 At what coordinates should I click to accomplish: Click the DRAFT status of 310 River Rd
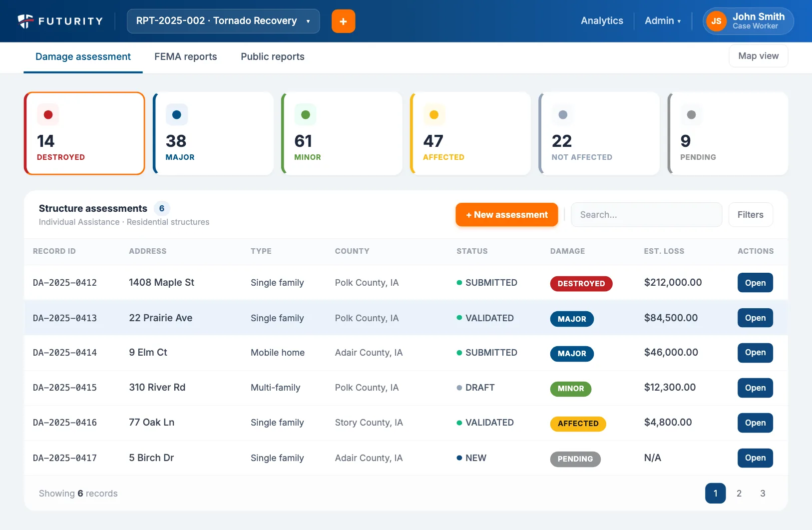475,388
